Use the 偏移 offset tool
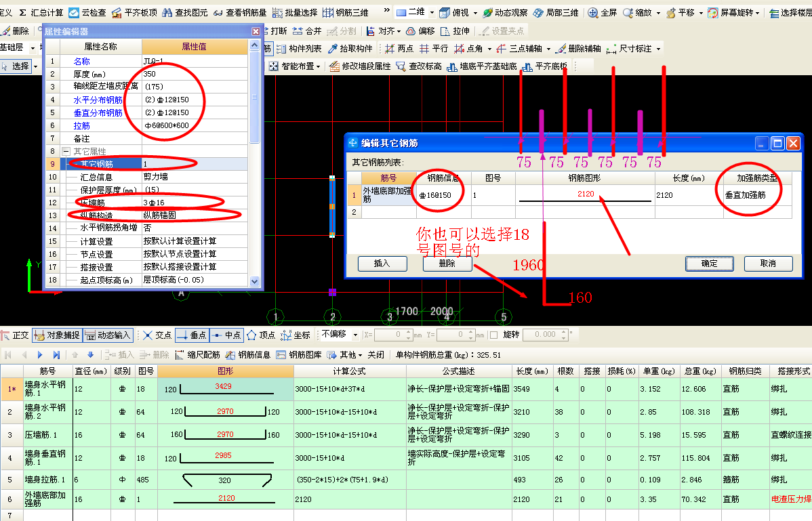Image resolution: width=812 pixels, height=521 pixels. click(x=420, y=31)
